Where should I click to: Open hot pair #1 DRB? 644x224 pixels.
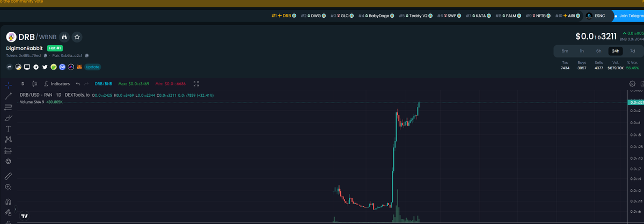tap(283, 16)
